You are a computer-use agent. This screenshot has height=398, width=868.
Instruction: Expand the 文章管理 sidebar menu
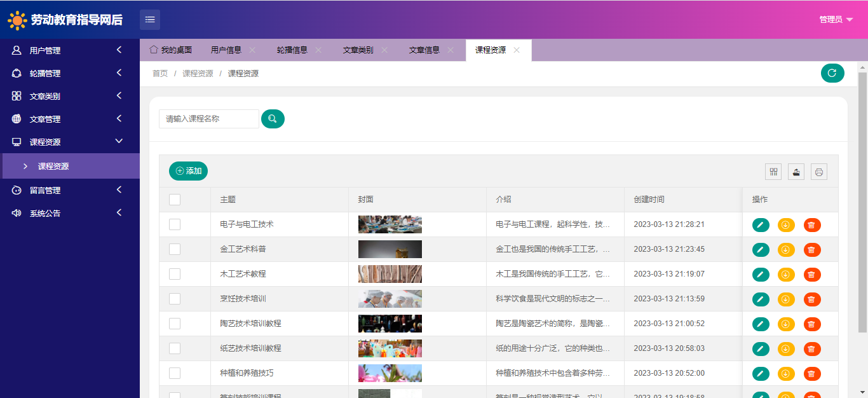click(x=70, y=119)
